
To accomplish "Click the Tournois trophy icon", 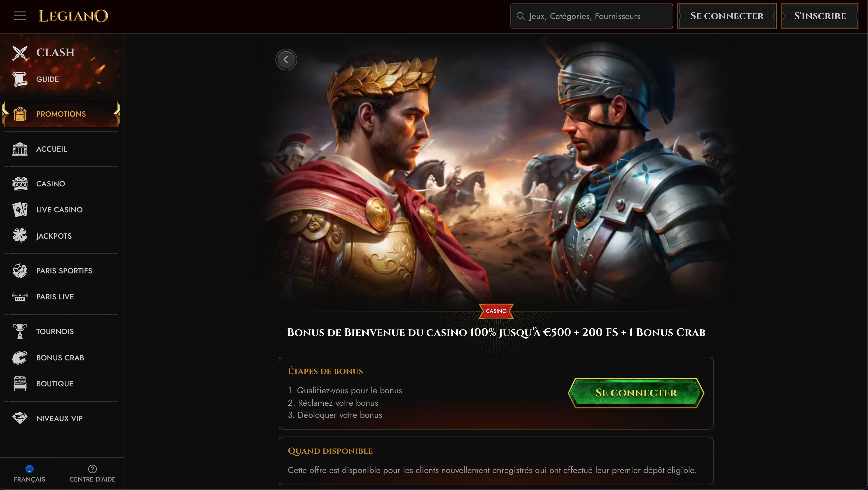I will [x=20, y=331].
